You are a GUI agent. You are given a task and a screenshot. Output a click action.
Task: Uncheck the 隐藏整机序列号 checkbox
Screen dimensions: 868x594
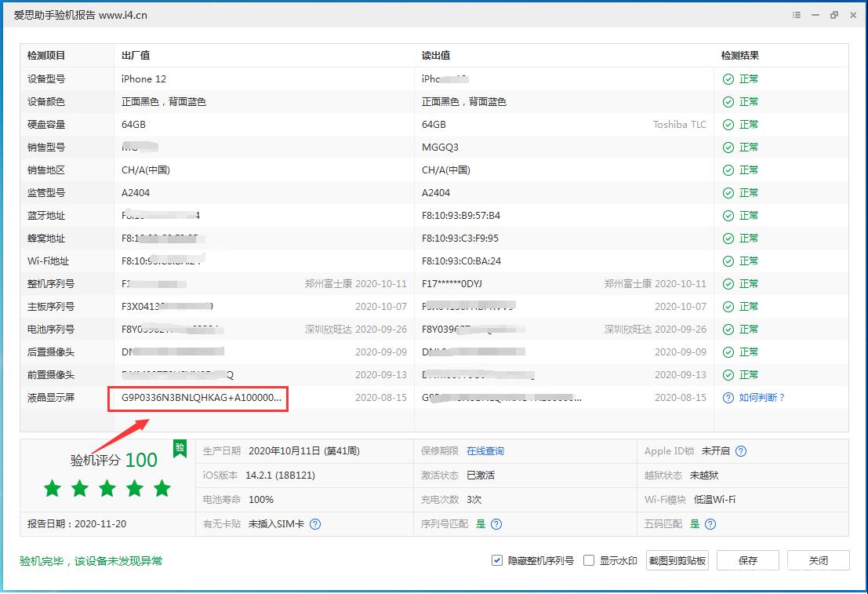pos(497,559)
